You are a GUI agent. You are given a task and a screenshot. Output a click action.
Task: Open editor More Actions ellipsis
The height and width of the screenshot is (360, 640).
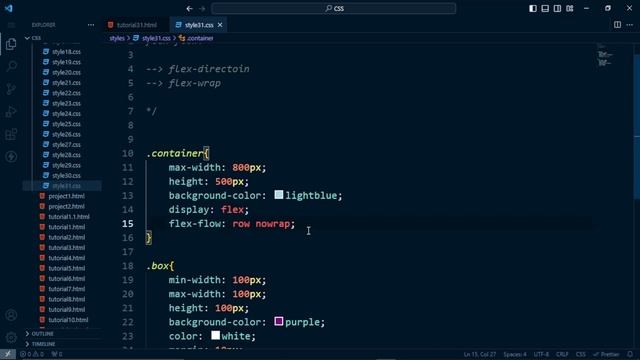pos(629,25)
